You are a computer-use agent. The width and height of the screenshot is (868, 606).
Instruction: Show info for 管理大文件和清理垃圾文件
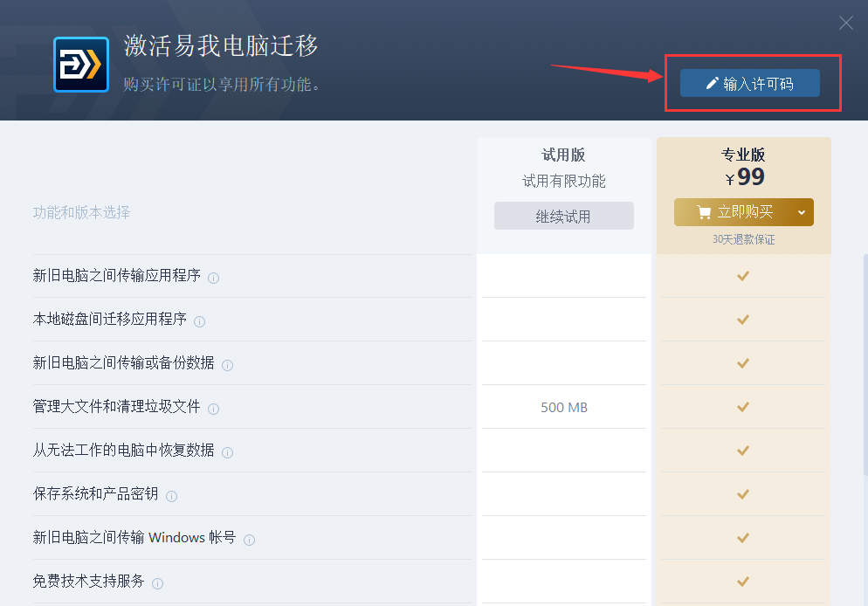tap(213, 409)
